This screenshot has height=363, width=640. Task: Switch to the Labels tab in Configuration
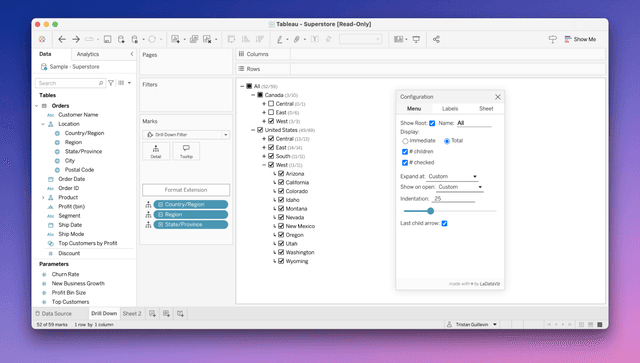pos(450,109)
